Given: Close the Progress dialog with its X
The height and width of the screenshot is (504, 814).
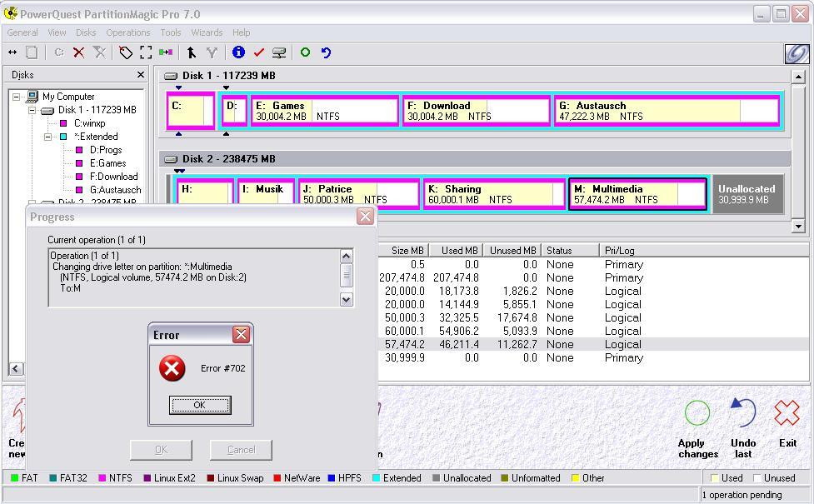Looking at the screenshot, I should 366,216.
